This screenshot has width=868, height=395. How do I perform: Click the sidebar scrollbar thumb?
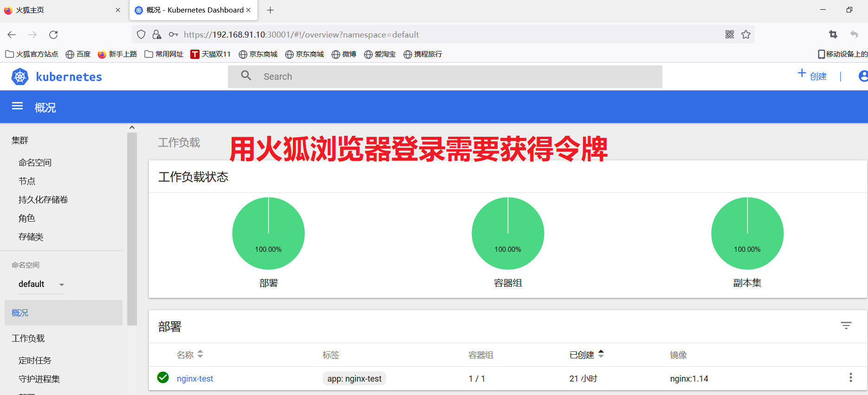132,229
